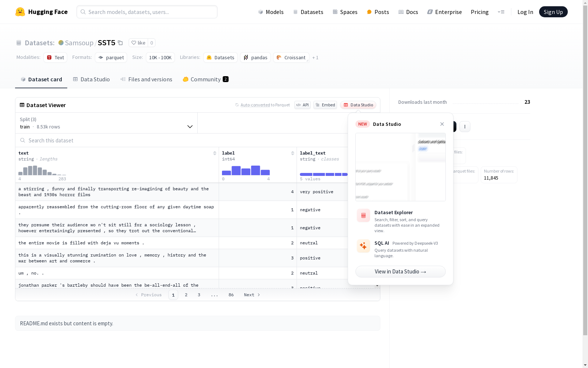Click the like heart button
588x368 pixels.
point(138,43)
